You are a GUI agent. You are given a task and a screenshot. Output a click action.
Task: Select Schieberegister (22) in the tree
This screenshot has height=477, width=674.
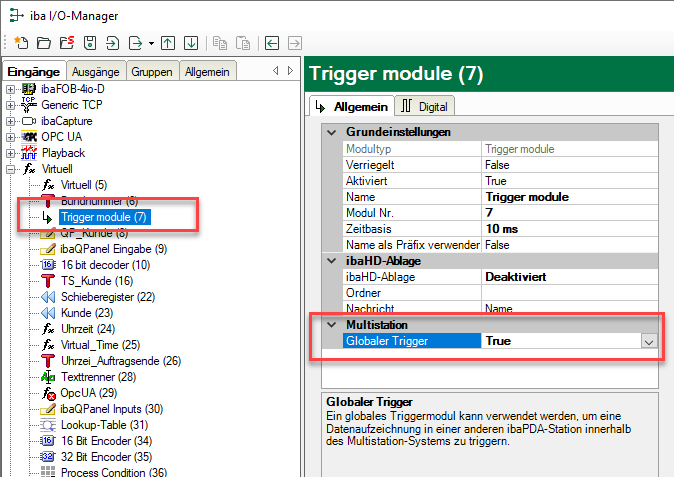[x=110, y=297]
